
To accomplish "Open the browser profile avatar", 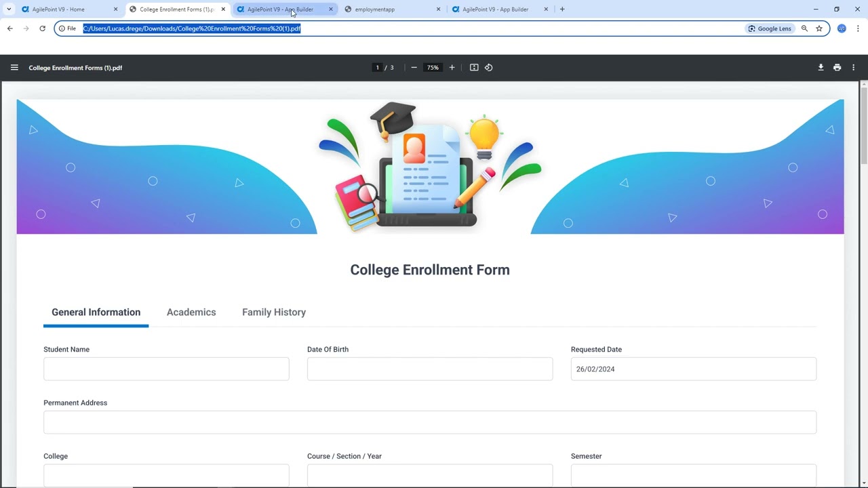I will 842,28.
